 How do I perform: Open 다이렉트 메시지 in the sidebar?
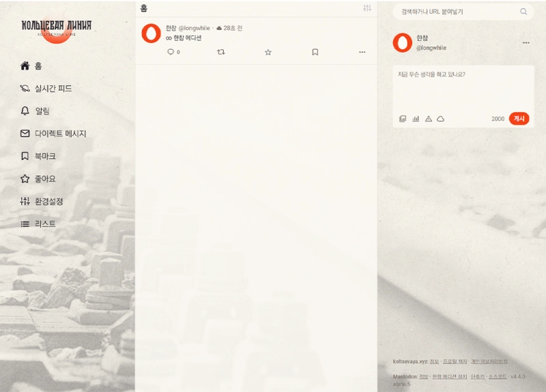(60, 134)
